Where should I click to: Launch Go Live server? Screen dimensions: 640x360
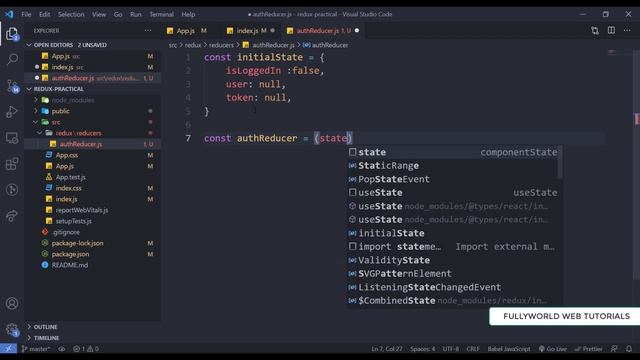553,349
